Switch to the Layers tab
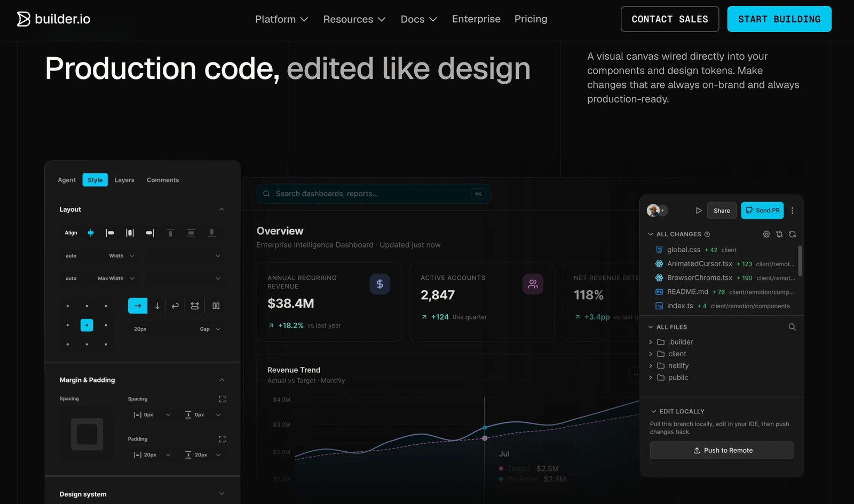The width and height of the screenshot is (854, 504). click(x=124, y=180)
